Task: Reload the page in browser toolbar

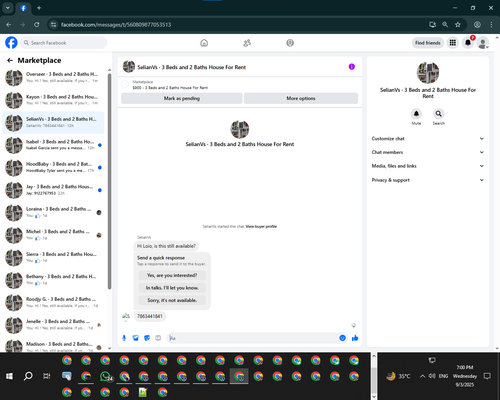Action: tap(37, 25)
